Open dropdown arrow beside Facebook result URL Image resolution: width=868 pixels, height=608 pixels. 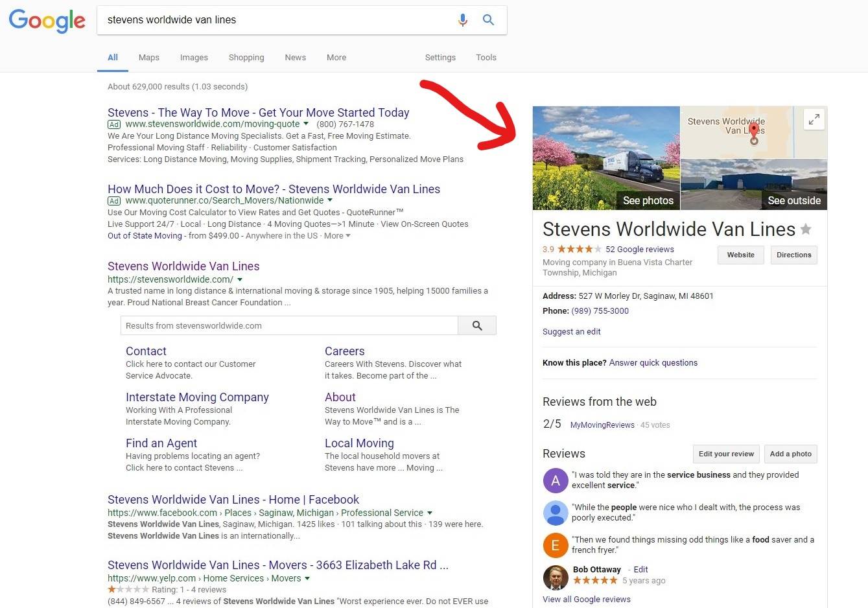(429, 513)
